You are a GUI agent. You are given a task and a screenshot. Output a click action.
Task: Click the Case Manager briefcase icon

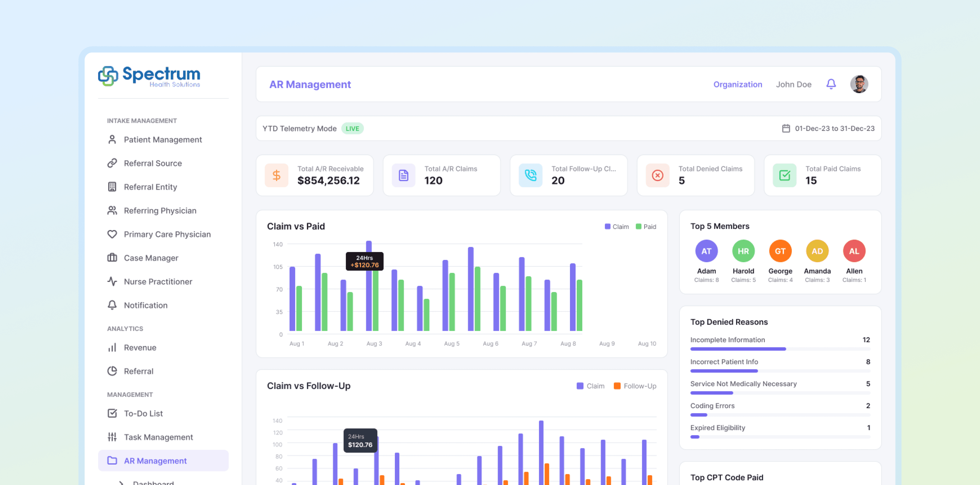[112, 258]
